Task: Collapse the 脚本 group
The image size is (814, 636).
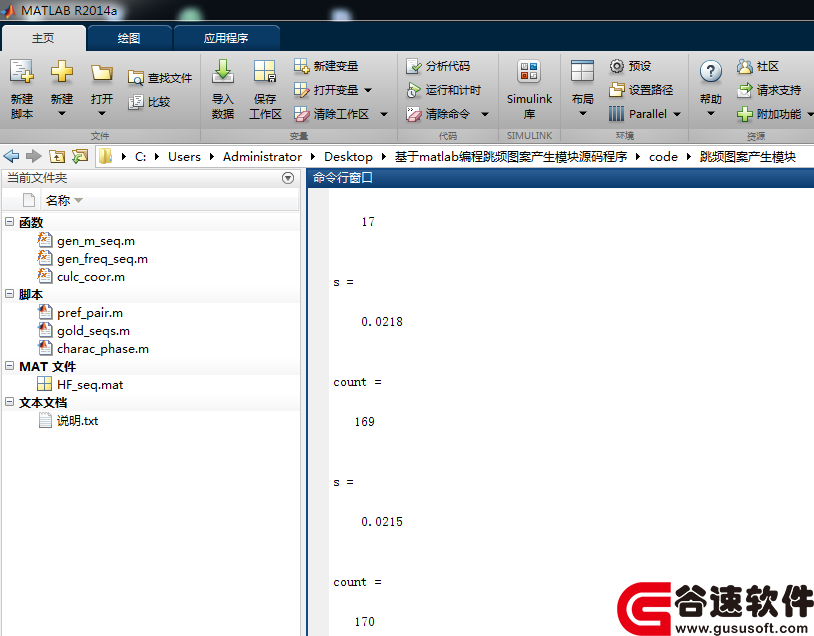Action: point(9,293)
